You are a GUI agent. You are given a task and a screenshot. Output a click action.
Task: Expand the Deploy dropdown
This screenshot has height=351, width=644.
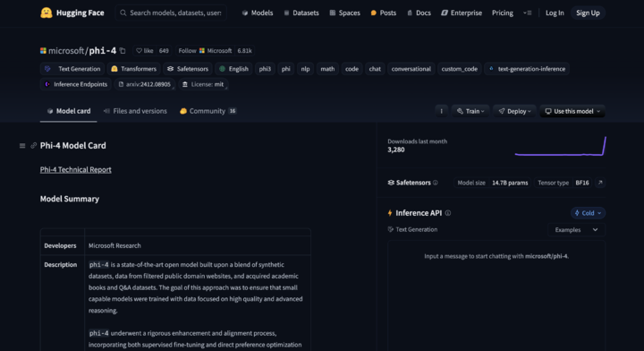pyautogui.click(x=514, y=111)
